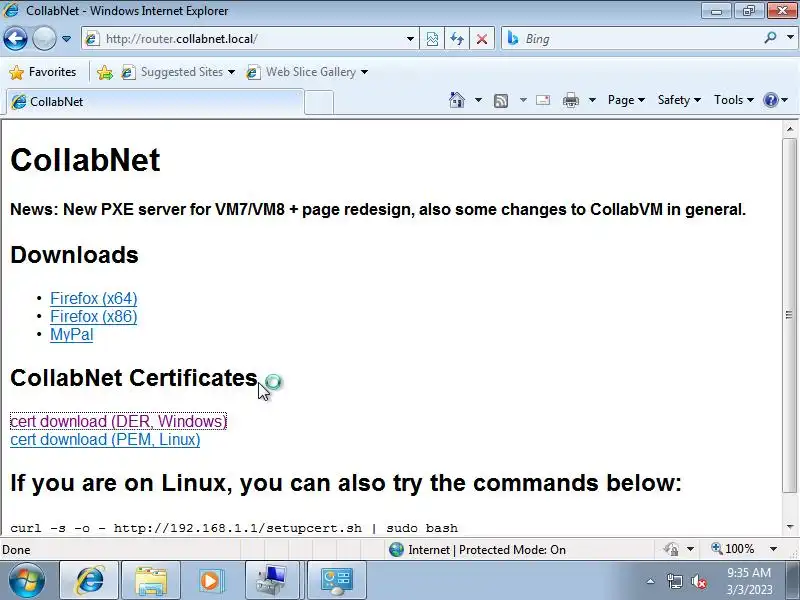Select the CollabNet tab
Viewport: 800px width, 600px height.
click(155, 102)
